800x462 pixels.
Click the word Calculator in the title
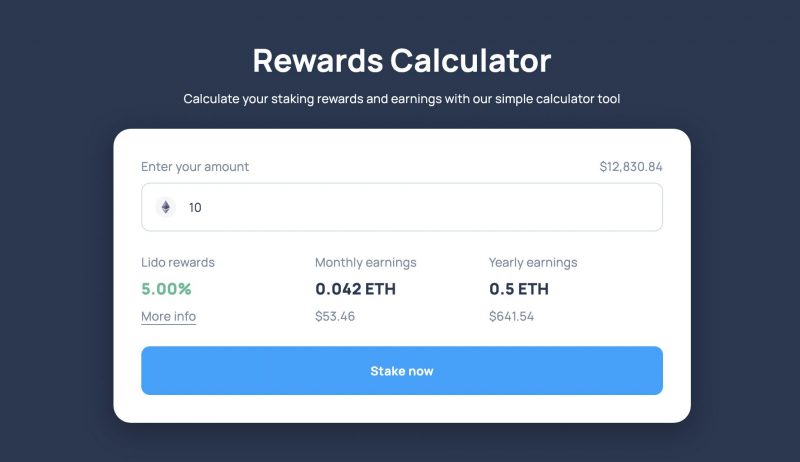coord(470,61)
